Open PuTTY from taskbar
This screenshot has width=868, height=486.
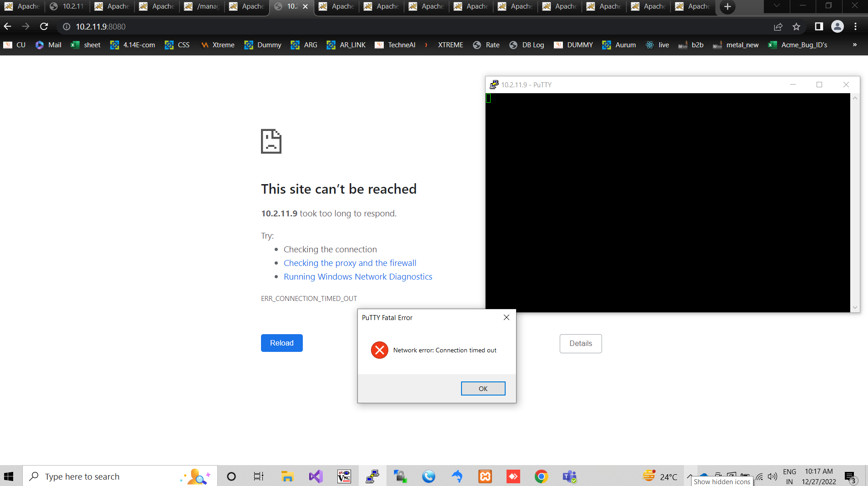point(372,476)
